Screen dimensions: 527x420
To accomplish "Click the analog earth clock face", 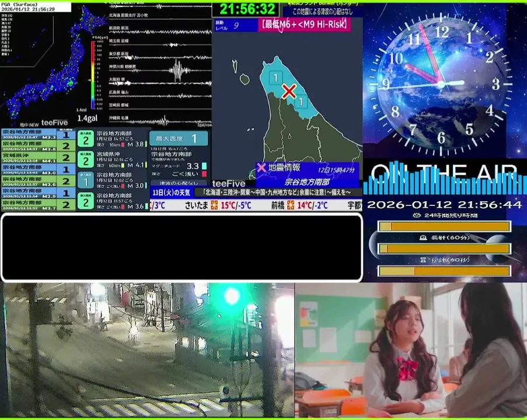I will pyautogui.click(x=441, y=83).
